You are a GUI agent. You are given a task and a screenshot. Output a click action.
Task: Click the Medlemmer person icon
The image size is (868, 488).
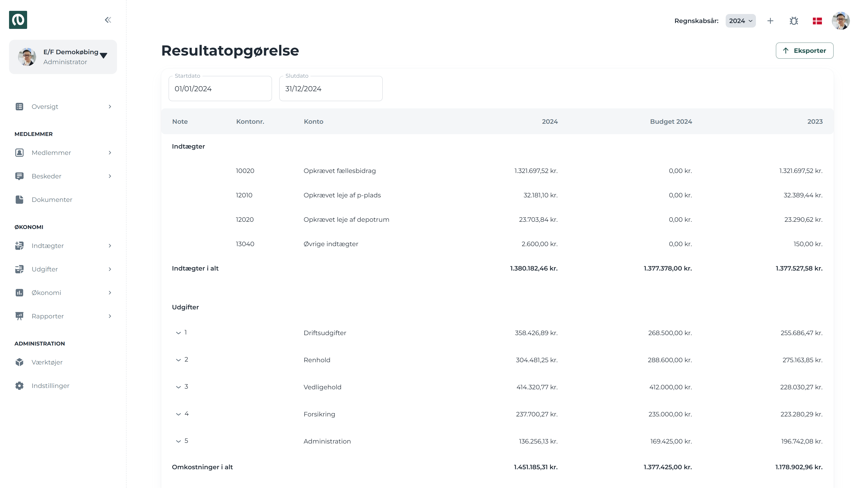point(20,153)
